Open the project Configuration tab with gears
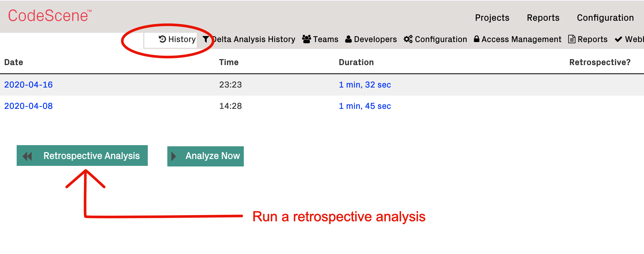 tap(435, 39)
